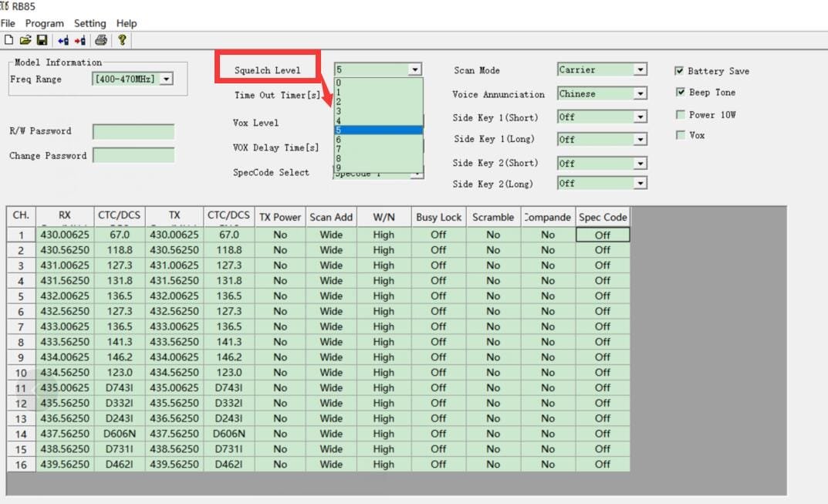Click the Wide cell in channel 12 row
The height and width of the screenshot is (504, 828).
[x=331, y=403]
